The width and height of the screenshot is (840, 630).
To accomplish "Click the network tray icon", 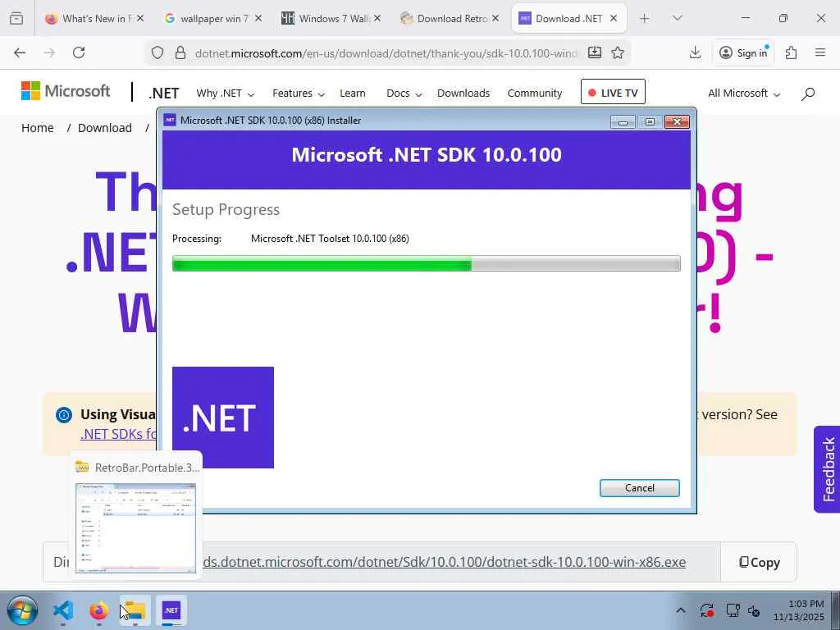I will [x=733, y=610].
